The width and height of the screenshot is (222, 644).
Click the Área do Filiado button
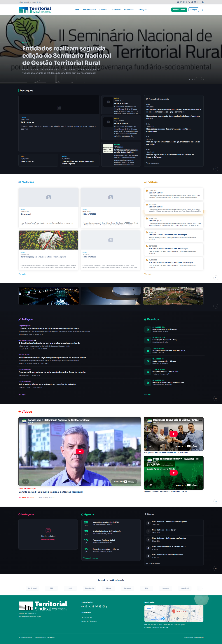179,10
